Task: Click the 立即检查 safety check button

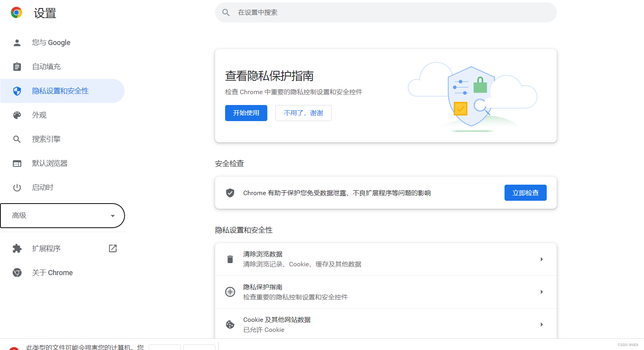Action: pyautogui.click(x=525, y=193)
